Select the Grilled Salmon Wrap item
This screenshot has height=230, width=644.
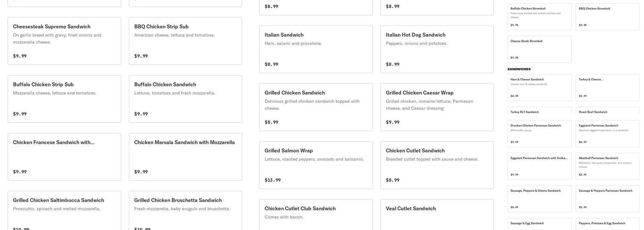316,165
